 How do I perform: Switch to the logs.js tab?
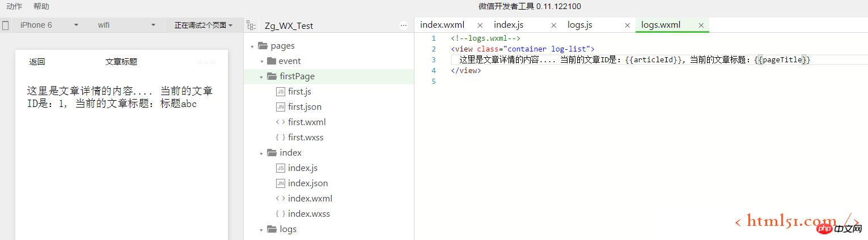coord(580,25)
